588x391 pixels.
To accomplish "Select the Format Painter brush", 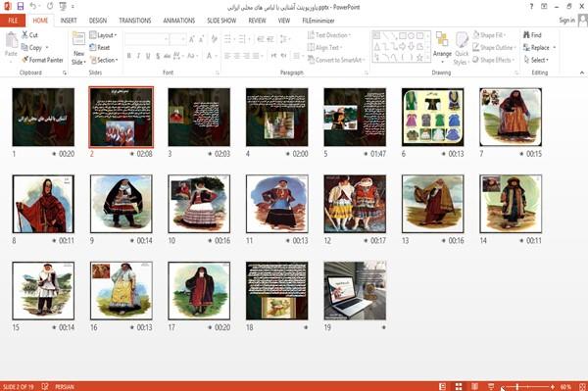I will [x=24, y=60].
